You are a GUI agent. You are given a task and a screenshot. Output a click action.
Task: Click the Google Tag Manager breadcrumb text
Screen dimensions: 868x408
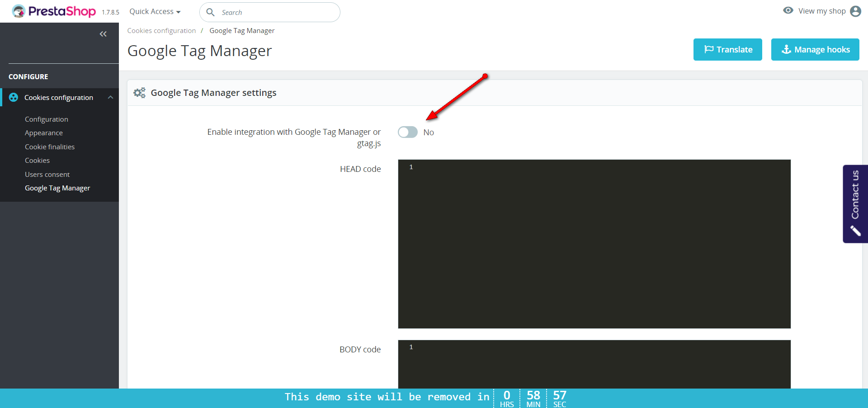pos(242,31)
